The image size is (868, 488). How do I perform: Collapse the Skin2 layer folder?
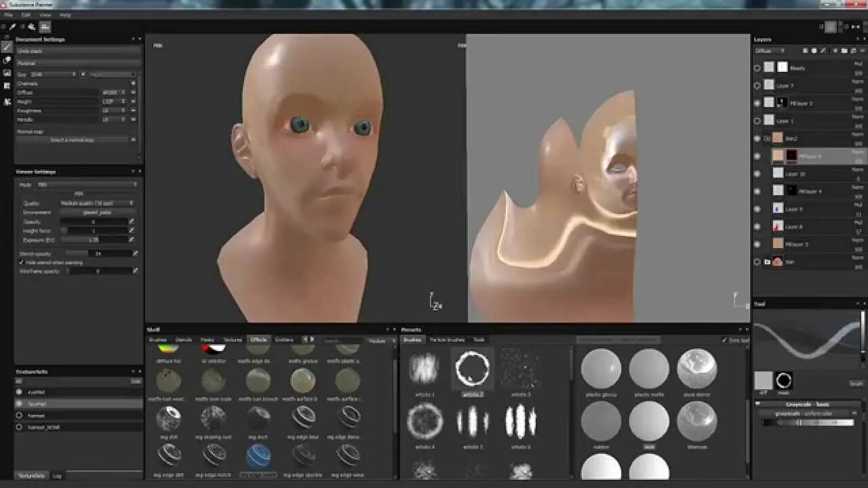pos(767,138)
